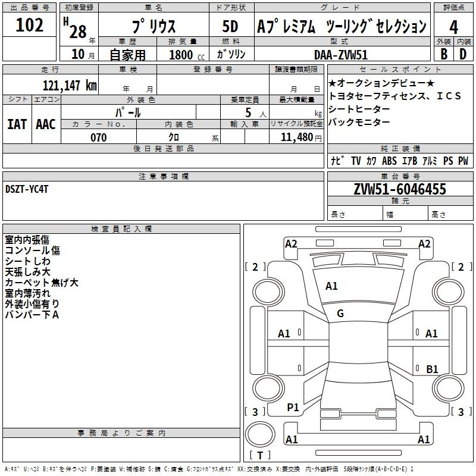Click the ABS equipment label

pos(389,161)
